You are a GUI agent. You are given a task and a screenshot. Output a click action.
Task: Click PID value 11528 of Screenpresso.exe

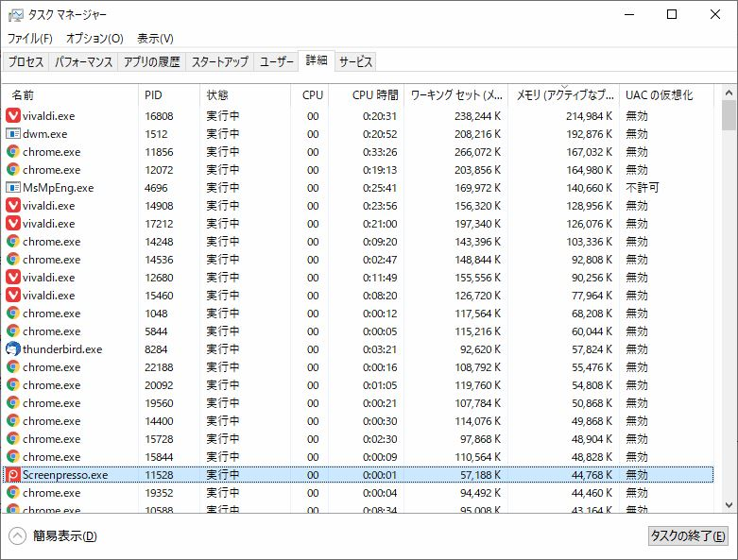(159, 475)
